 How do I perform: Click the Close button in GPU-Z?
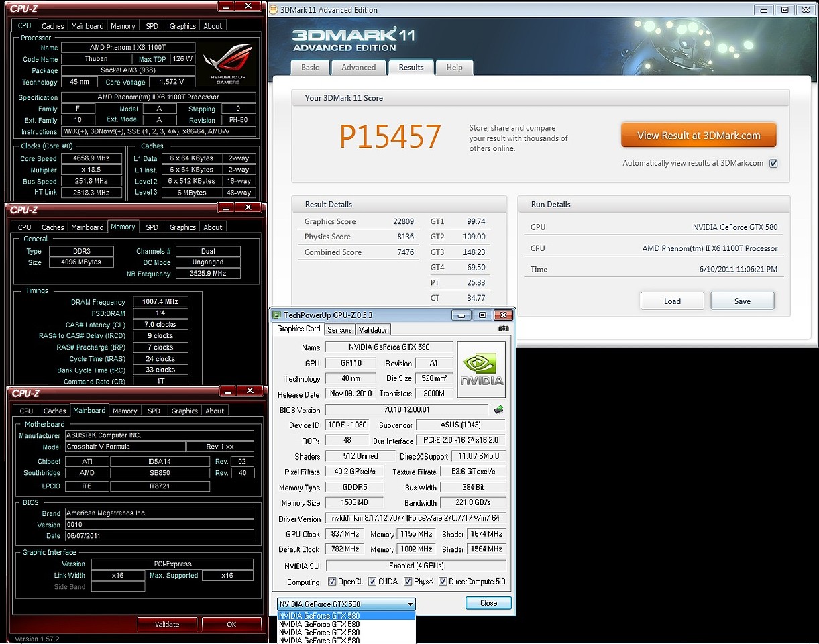point(489,603)
